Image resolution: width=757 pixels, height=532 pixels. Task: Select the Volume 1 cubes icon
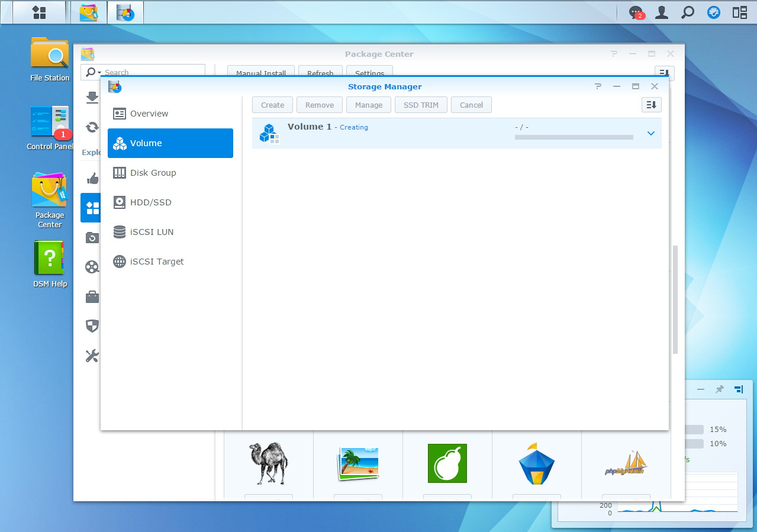coord(269,133)
